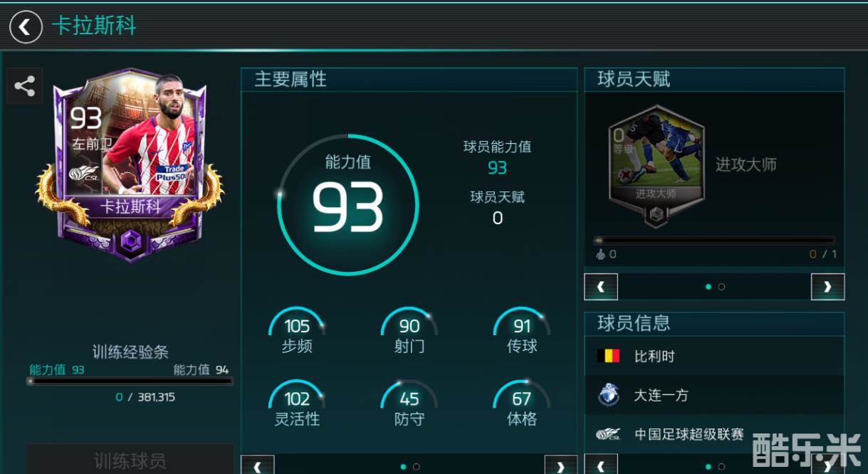Go back using the circular arrow icon

(26, 27)
